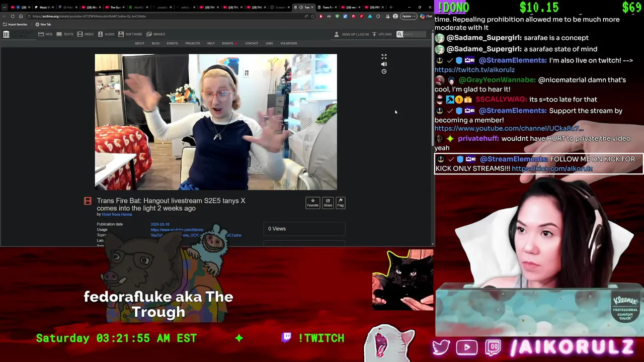Open the Software section in archive nav
The height and width of the screenshot is (362, 644).
130,34
